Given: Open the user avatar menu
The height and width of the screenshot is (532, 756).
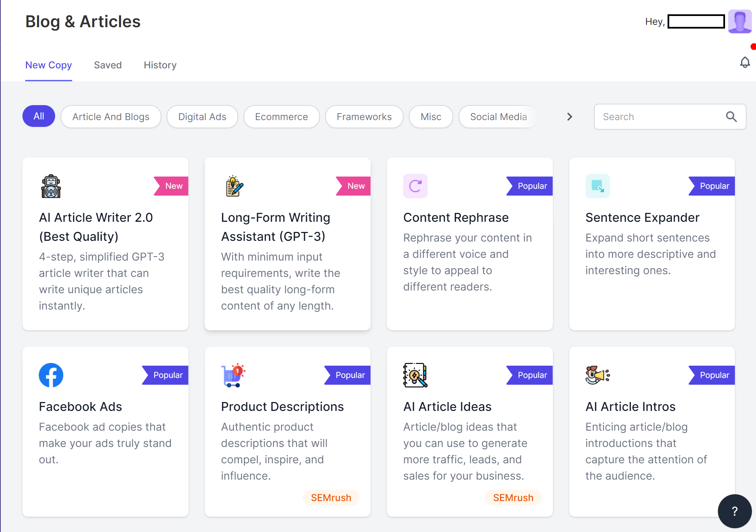Looking at the screenshot, I should [x=739, y=21].
